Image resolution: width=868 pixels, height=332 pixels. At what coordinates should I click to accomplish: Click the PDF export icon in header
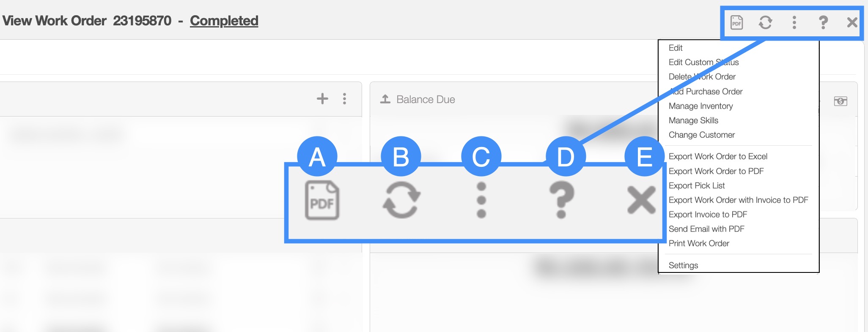coord(736,22)
